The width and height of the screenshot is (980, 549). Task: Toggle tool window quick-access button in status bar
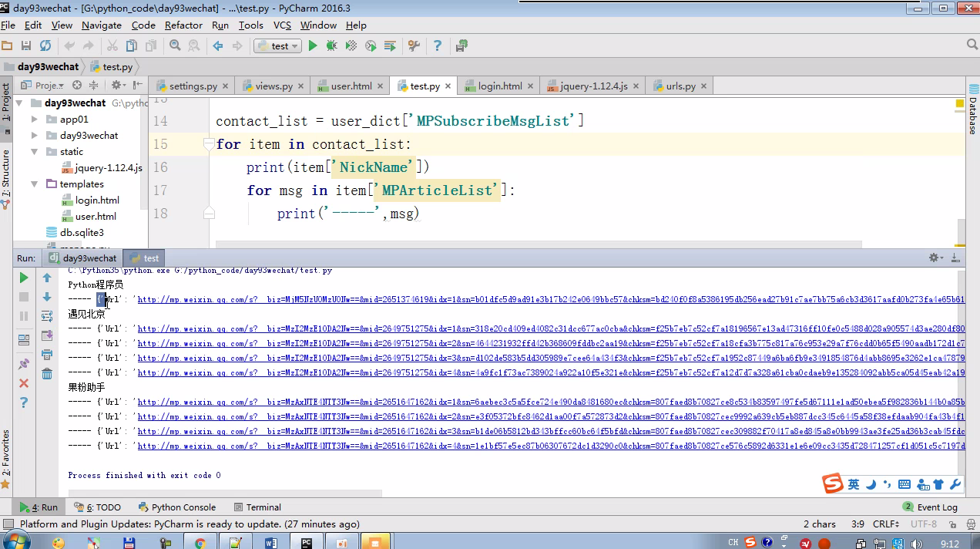pyautogui.click(x=8, y=524)
